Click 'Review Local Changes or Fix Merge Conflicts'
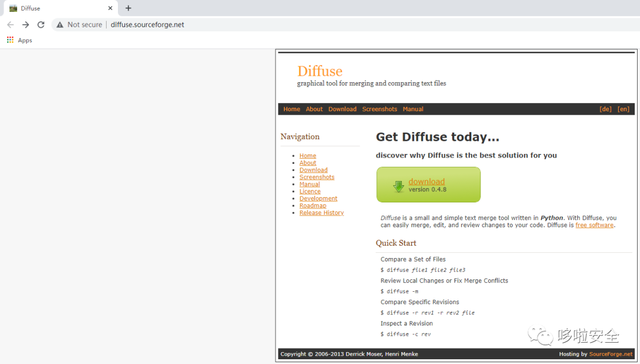 coord(444,281)
